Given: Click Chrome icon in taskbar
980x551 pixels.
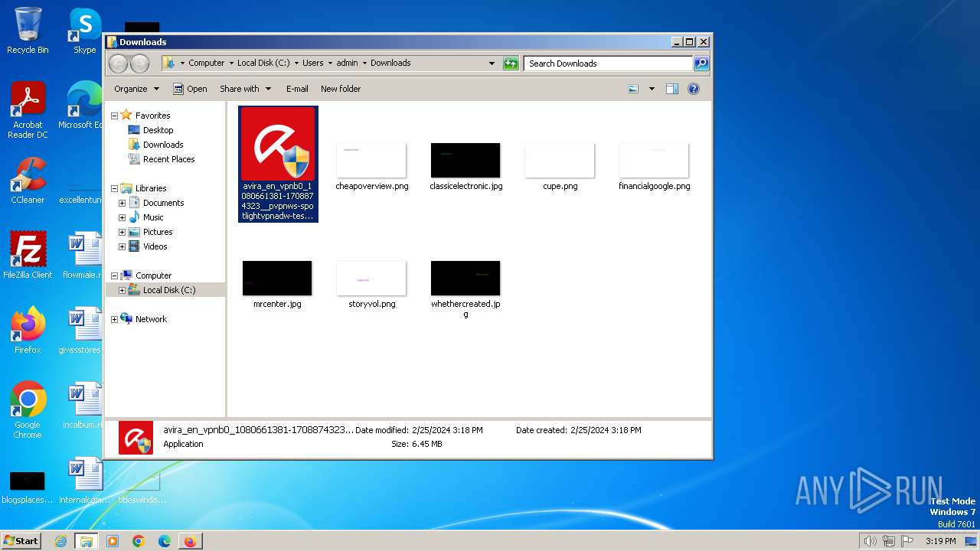Looking at the screenshot, I should [x=139, y=541].
